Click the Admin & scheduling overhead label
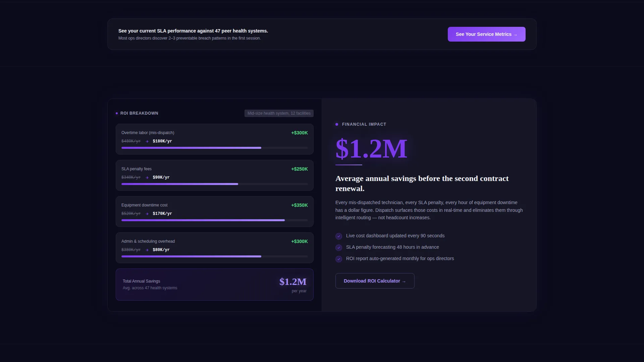Image resolution: width=644 pixels, height=362 pixels. [148, 241]
